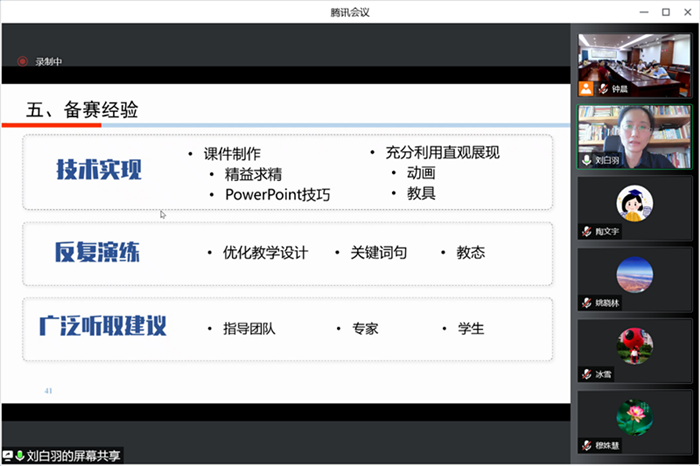Click the 刘白羽的屏幕共享 sharing label
The width and height of the screenshot is (700, 466).
pyautogui.click(x=74, y=456)
